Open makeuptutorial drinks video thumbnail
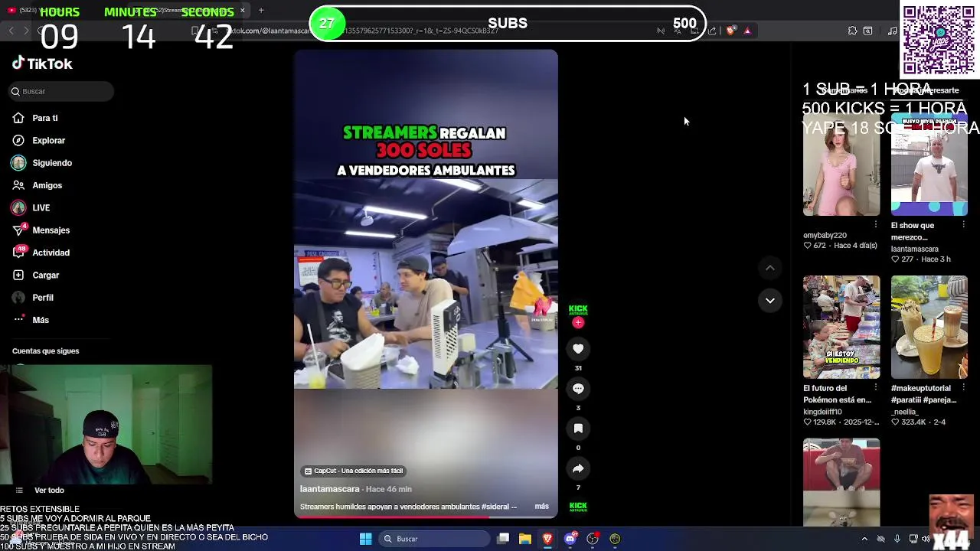Image resolution: width=980 pixels, height=551 pixels. click(x=929, y=327)
